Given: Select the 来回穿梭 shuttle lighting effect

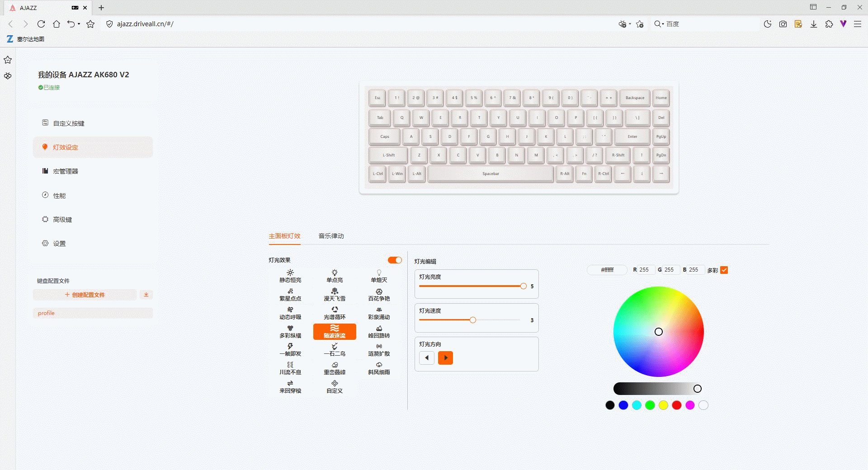Looking at the screenshot, I should coord(290,387).
